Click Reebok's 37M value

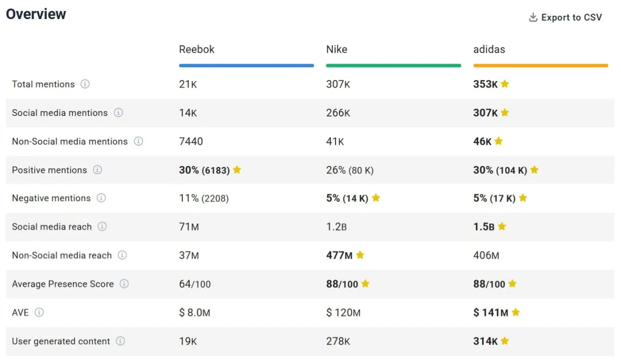click(x=189, y=255)
